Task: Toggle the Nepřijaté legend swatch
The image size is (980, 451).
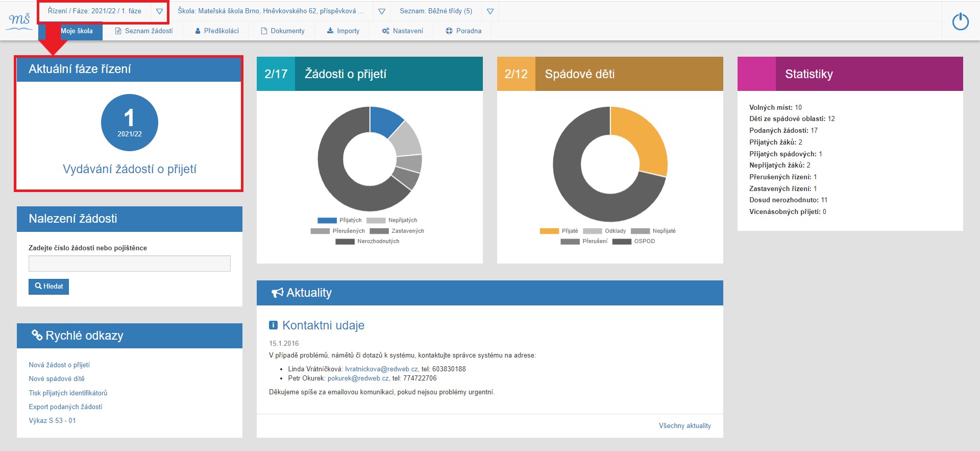Action: point(640,231)
